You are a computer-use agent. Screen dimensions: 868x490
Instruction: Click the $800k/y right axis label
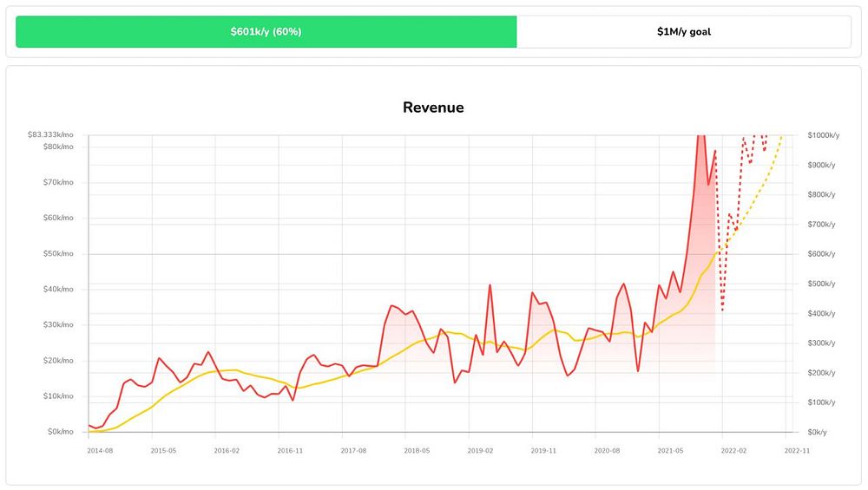click(x=821, y=194)
